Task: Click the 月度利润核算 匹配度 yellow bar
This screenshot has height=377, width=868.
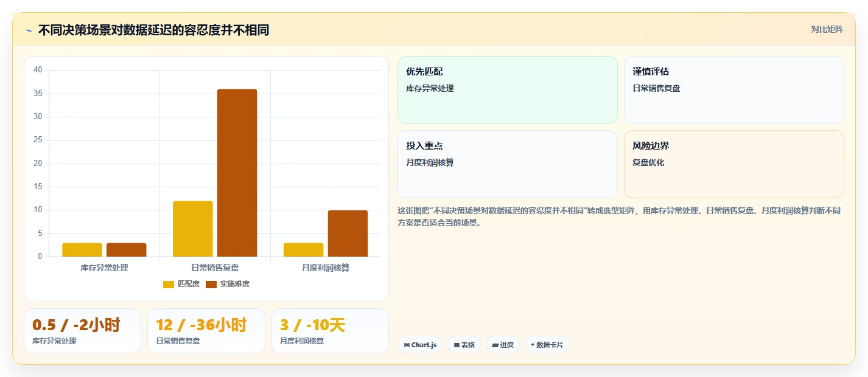Action: coord(304,250)
